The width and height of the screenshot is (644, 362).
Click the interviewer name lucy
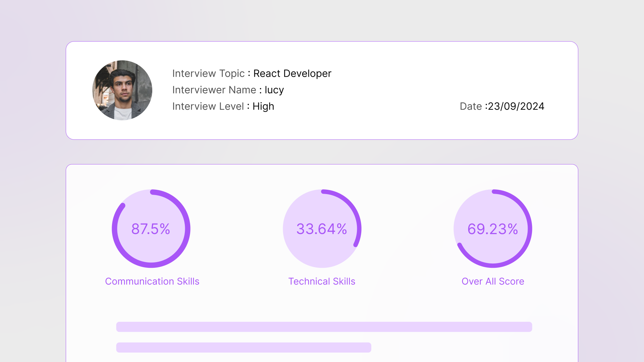tap(274, 90)
